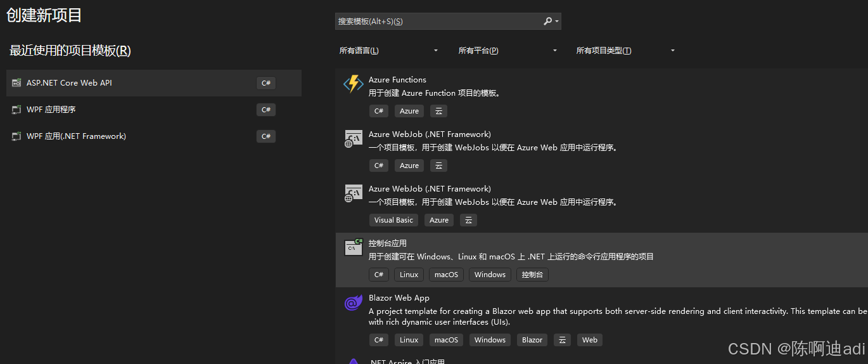Click the Blazor Web App purple icon
Screen dimensions: 868x364
[353, 303]
